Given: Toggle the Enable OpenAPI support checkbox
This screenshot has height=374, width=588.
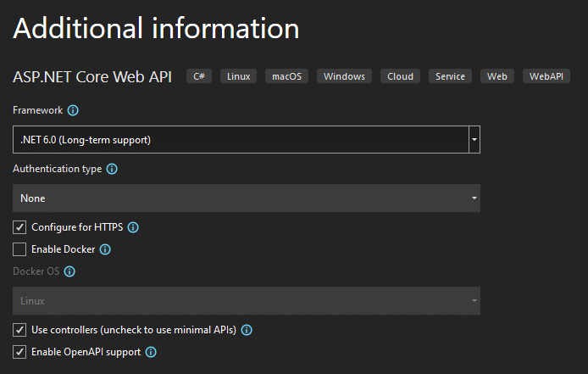Looking at the screenshot, I should [x=19, y=352].
